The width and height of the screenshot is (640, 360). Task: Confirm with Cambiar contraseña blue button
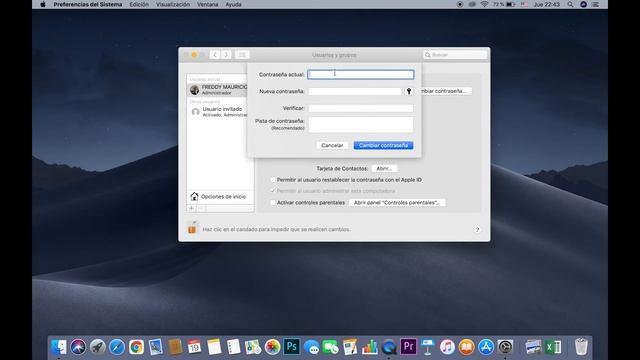tap(383, 145)
